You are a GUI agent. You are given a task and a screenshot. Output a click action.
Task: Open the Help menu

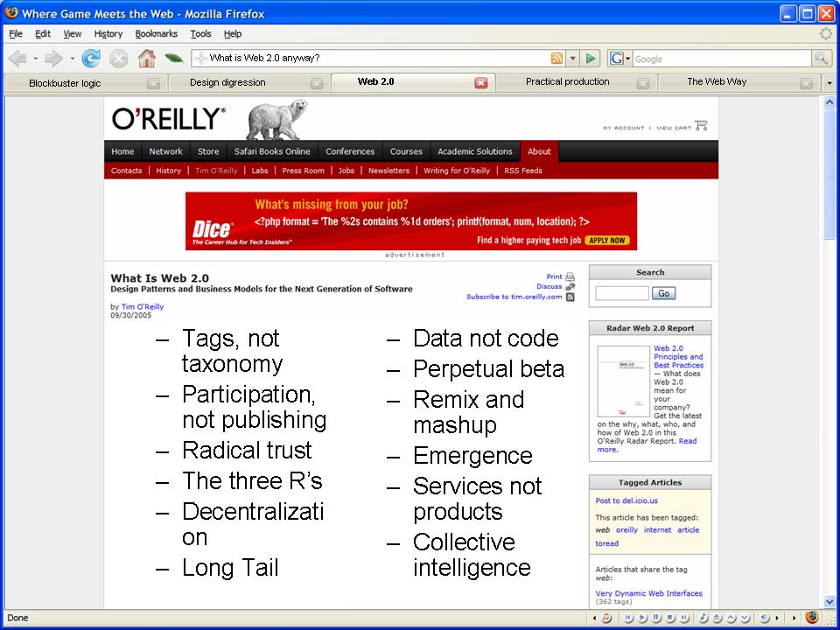[233, 34]
